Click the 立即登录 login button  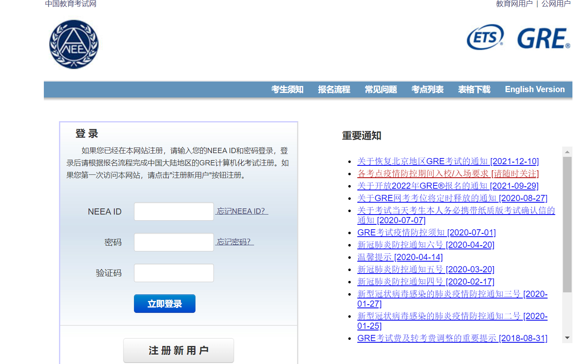coord(165,303)
